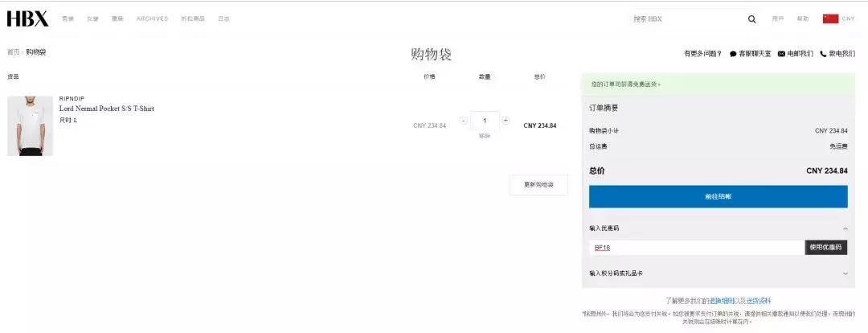This screenshot has width=868, height=333.
Task: Remove the item via 移除 link
Action: [x=485, y=136]
